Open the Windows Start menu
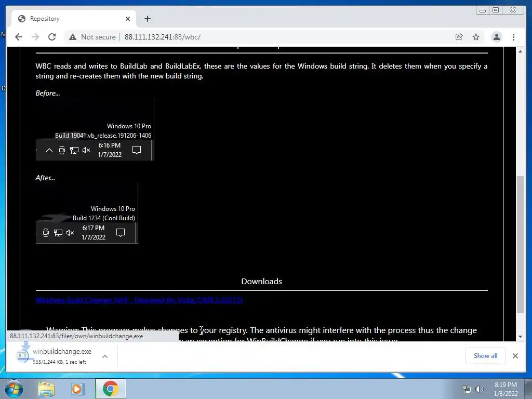This screenshot has width=532, height=399. pos(14,389)
